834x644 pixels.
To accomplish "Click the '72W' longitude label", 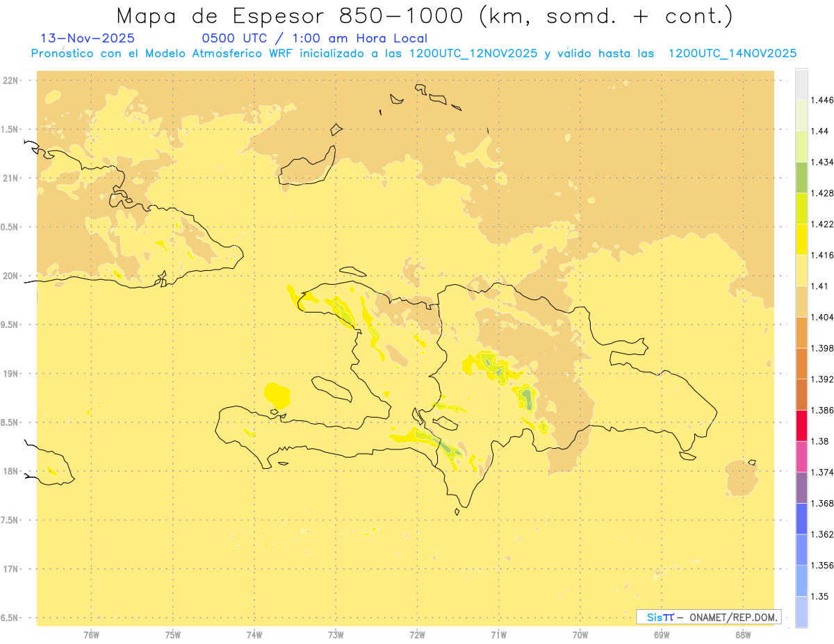I will tap(417, 634).
